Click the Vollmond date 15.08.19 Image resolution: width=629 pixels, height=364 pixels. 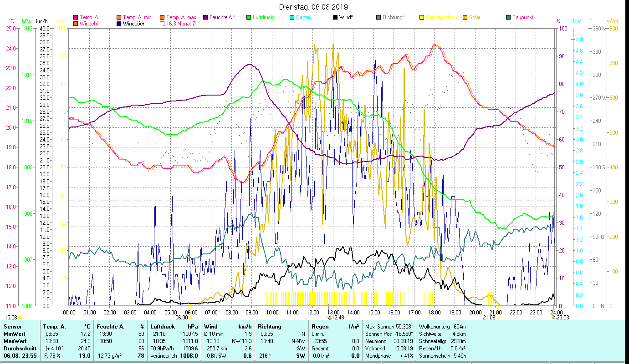[403, 349]
